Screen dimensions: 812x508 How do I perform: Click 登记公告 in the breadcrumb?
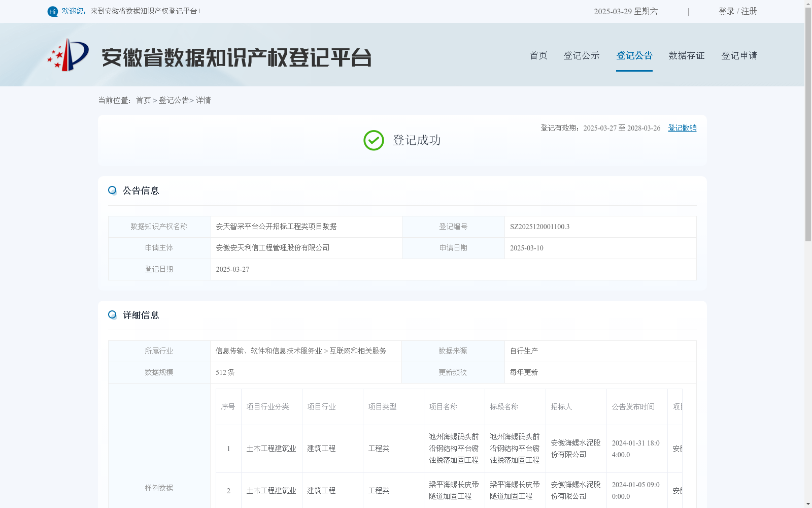(174, 101)
